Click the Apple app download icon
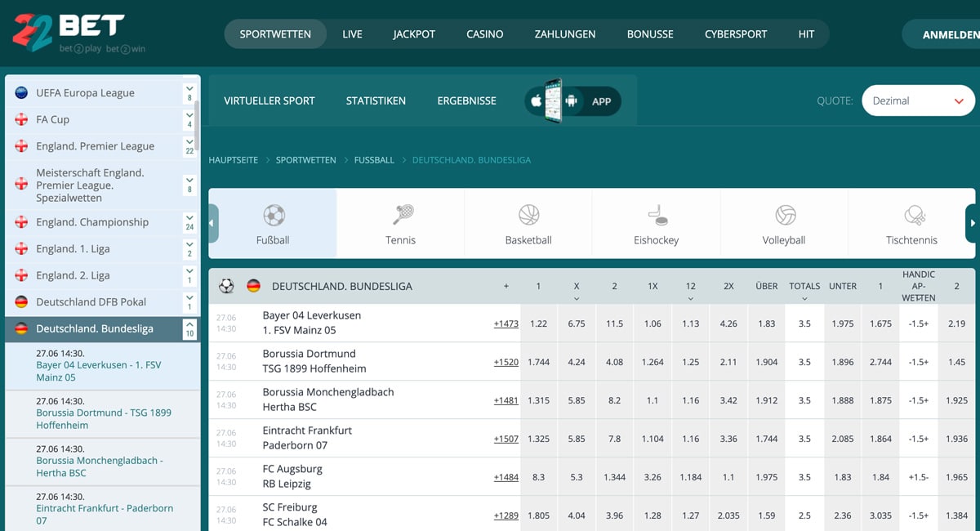The image size is (980, 531). coord(537,101)
